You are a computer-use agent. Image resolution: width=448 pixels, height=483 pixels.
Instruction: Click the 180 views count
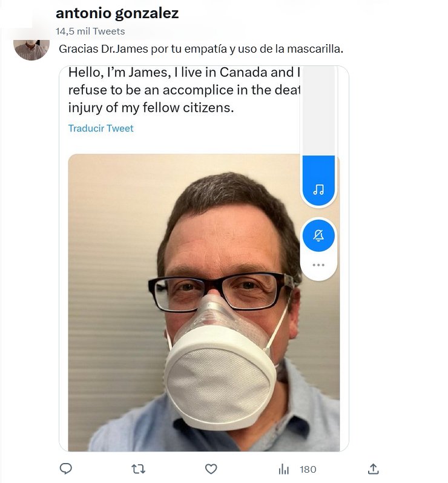coord(308,469)
